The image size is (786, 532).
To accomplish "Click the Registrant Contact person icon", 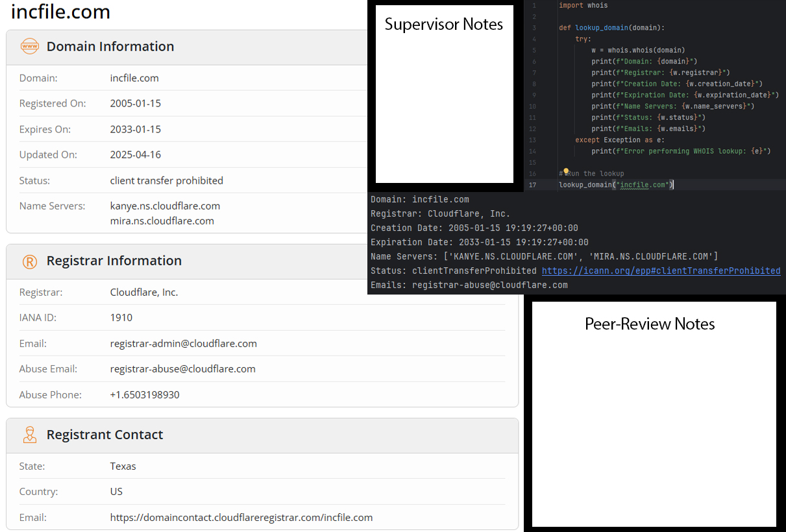I will [x=30, y=435].
